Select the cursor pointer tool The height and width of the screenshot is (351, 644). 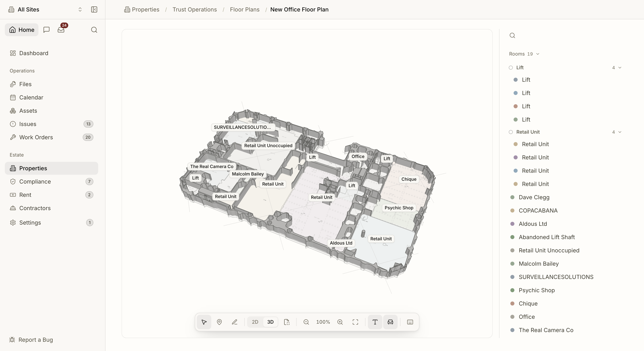pyautogui.click(x=204, y=322)
